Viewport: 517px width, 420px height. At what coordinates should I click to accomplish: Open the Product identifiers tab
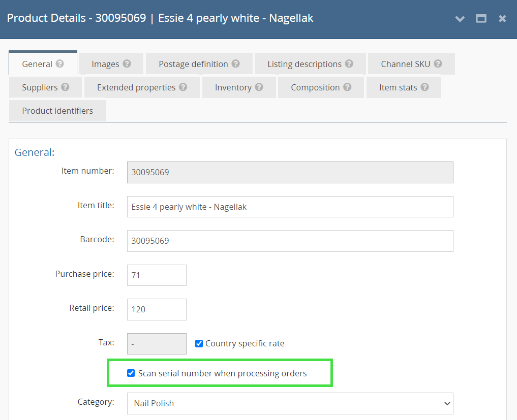tap(57, 111)
